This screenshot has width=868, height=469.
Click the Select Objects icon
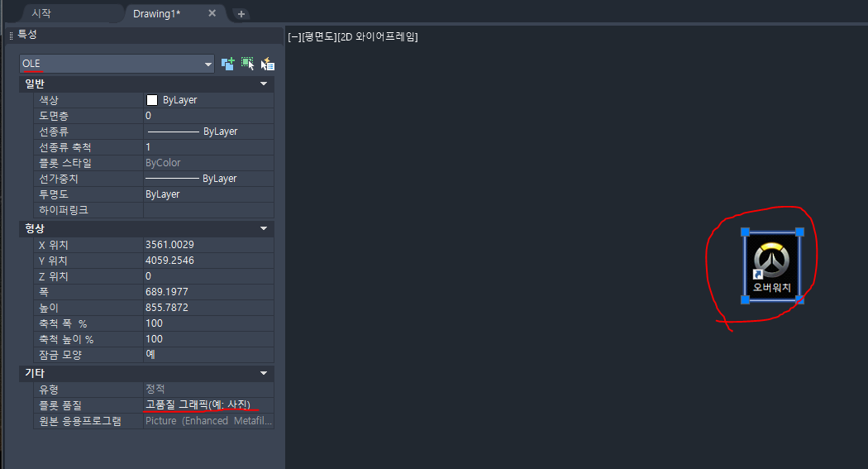point(247,64)
